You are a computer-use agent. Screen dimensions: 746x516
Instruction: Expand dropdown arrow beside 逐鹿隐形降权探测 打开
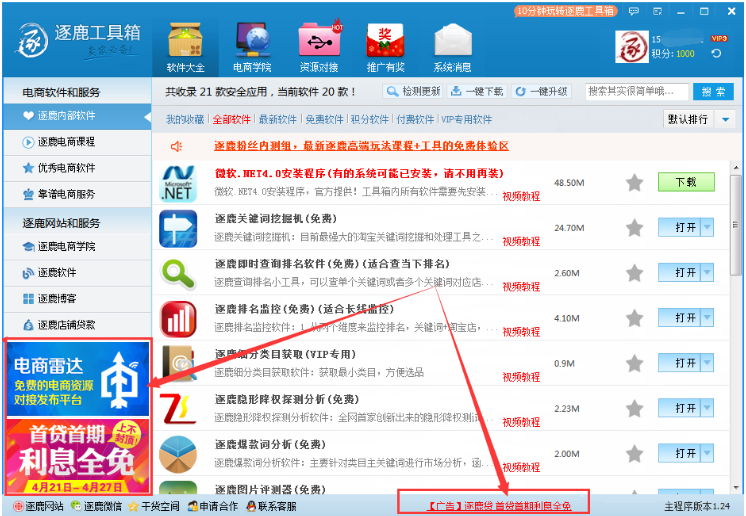[707, 408]
